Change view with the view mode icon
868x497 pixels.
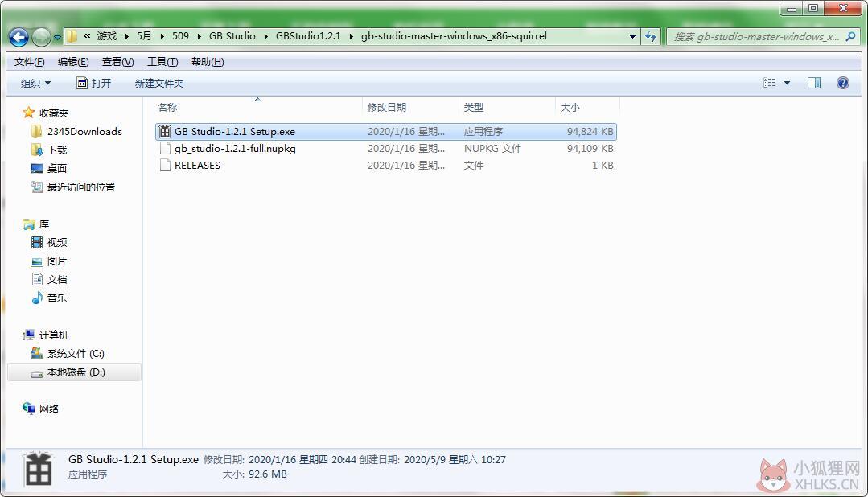(x=770, y=83)
